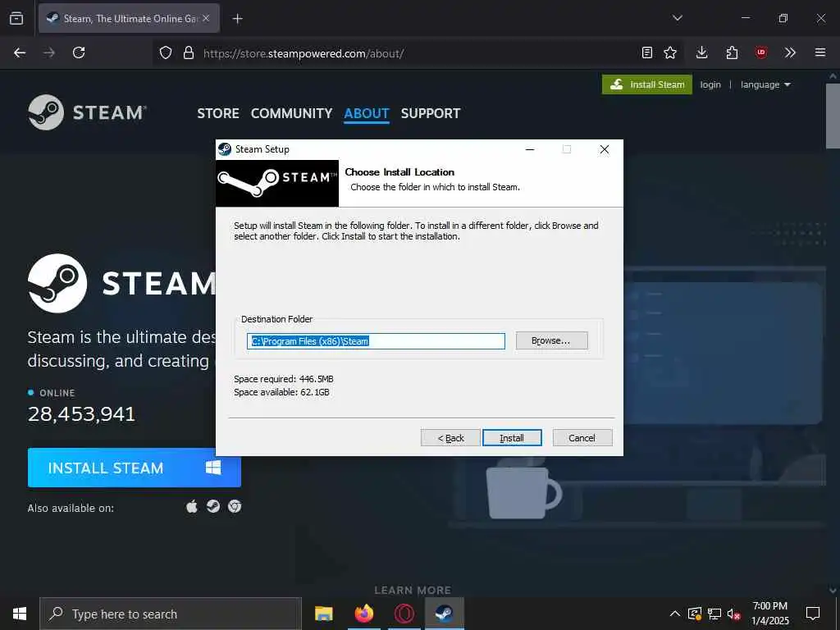This screenshot has width=840, height=630.
Task: Click the tracking protection shield icon
Action: tap(166, 52)
